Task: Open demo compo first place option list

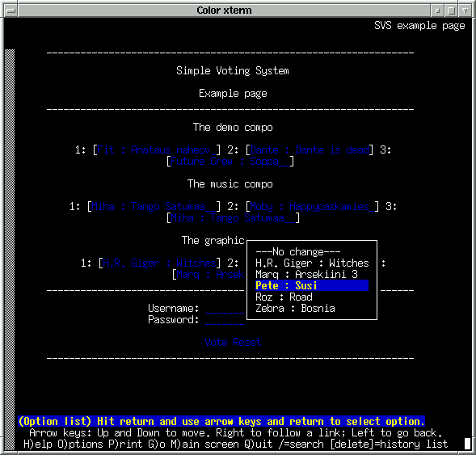Action: coord(156,150)
